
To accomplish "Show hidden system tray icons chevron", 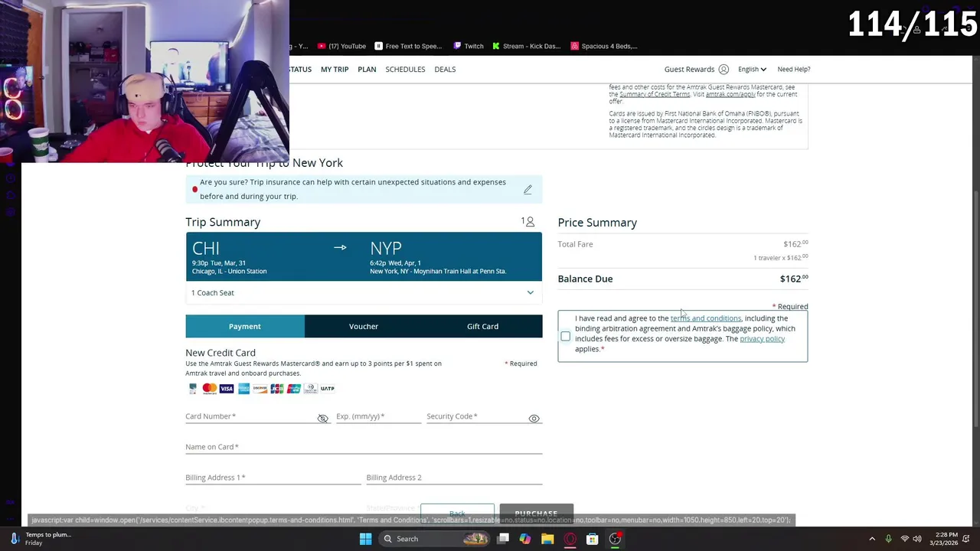I will pos(872,539).
